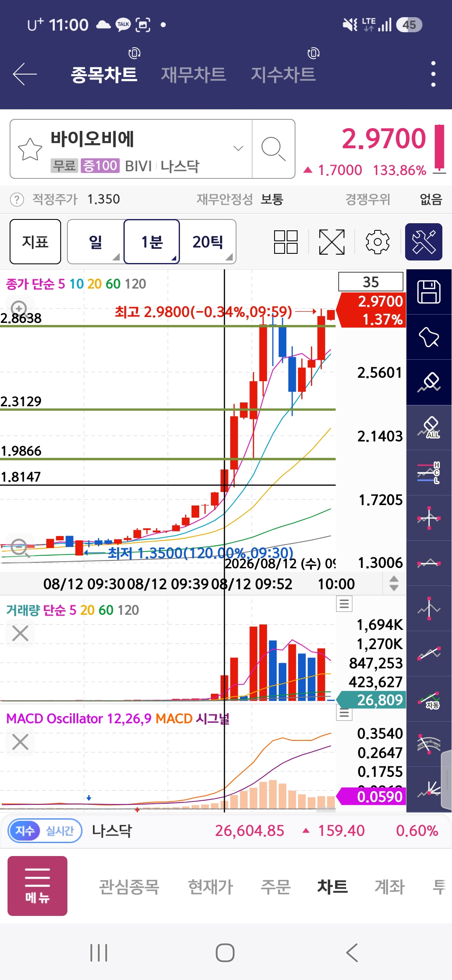Open the MACD panel menu icon
The image size is (452, 980).
[x=344, y=713]
